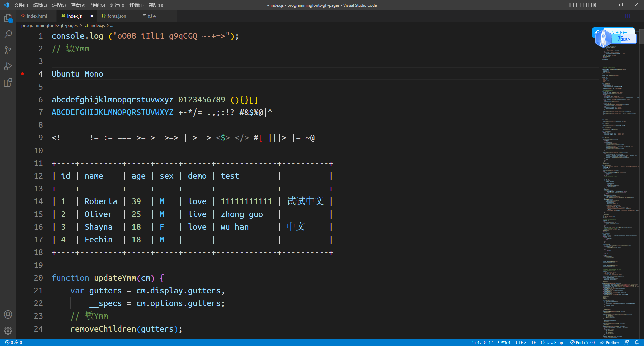This screenshot has width=644, height=346.
Task: Click programmingfonts-gh-pages breadcrumb
Action: pyautogui.click(x=50, y=25)
